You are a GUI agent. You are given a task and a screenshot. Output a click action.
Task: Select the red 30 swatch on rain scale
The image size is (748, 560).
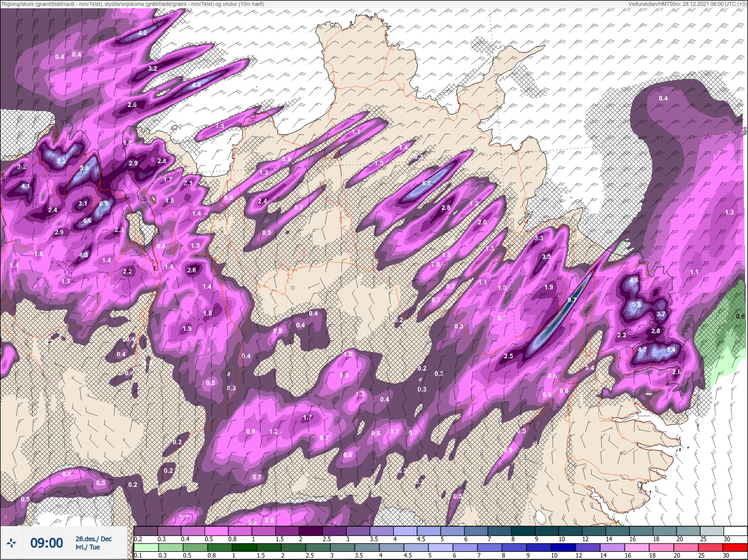pos(735,548)
